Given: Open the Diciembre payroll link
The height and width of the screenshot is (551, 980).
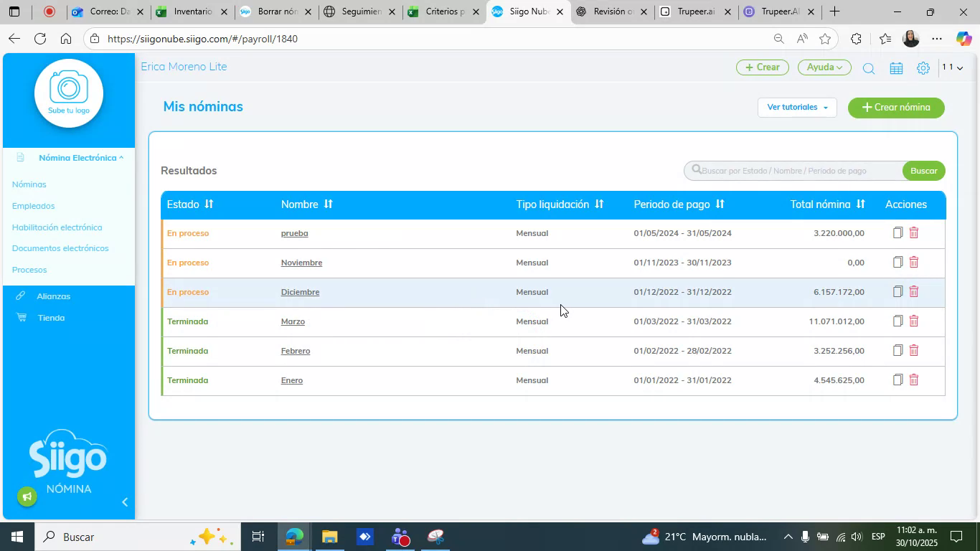Looking at the screenshot, I should tap(300, 292).
